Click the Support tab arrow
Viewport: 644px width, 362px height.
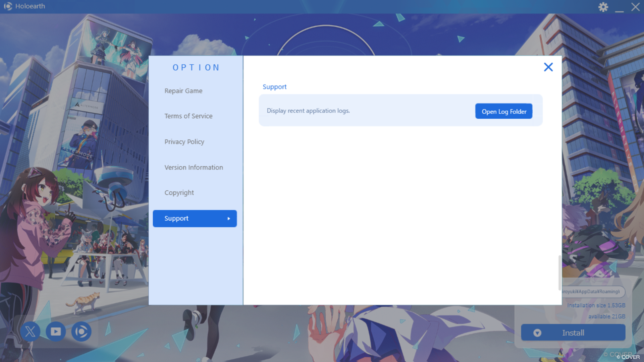229,219
